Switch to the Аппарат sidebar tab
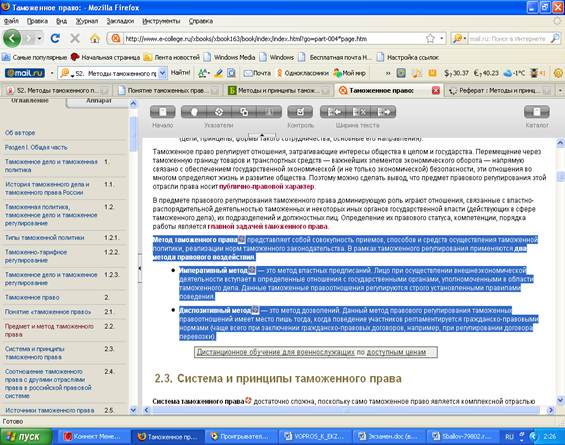565x445 pixels. [x=98, y=101]
